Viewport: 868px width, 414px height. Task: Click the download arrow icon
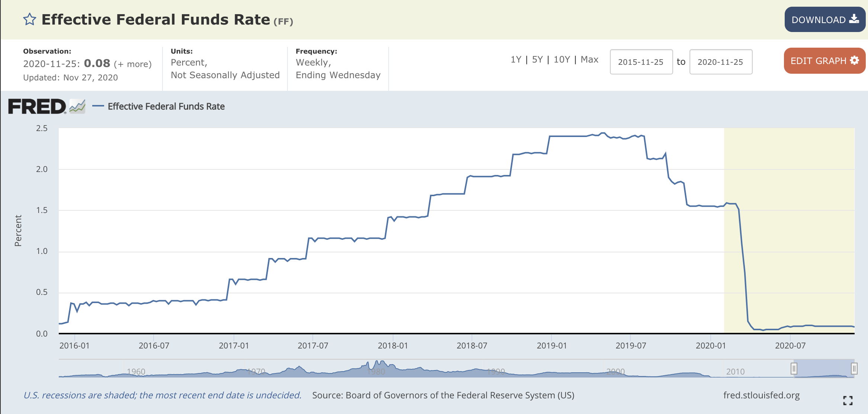coord(854,19)
